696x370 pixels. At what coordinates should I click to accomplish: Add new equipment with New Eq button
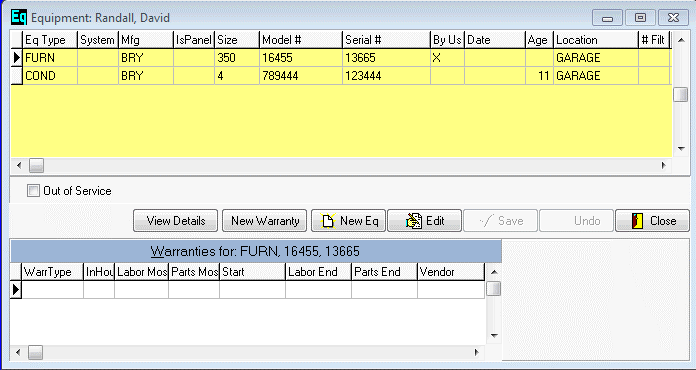pos(348,220)
